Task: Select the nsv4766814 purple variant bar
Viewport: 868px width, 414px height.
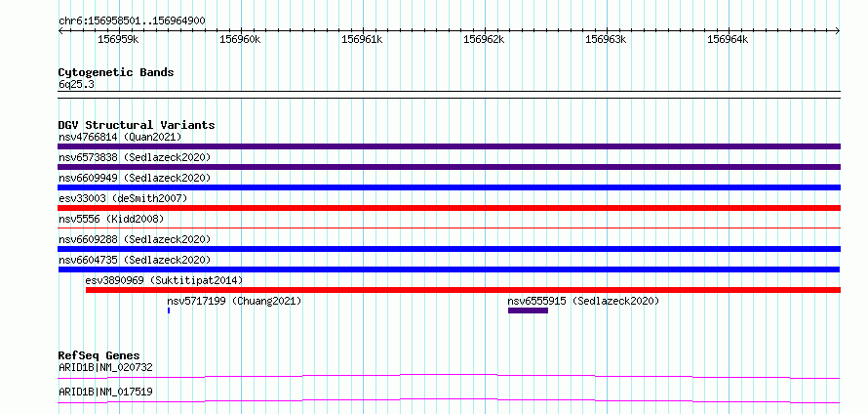Action: 449,146
